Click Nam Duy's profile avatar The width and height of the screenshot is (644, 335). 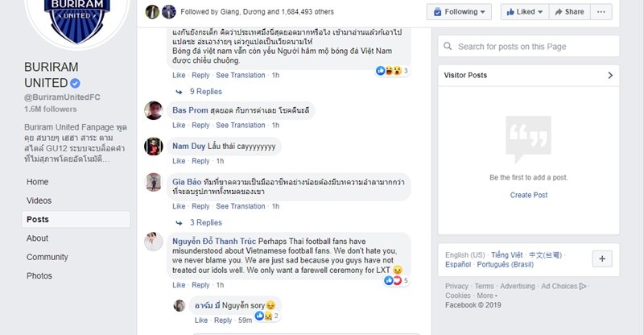(154, 147)
